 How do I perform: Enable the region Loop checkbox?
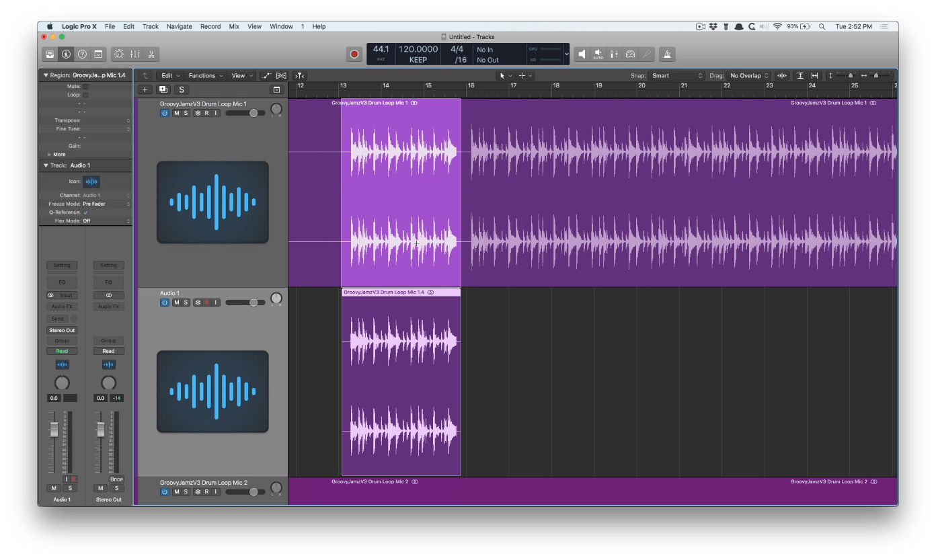[85, 95]
